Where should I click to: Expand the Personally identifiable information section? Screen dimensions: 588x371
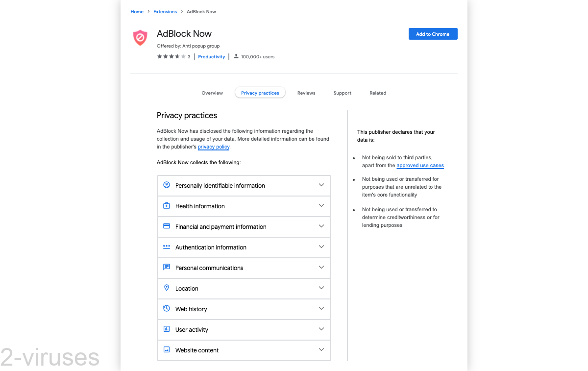pyautogui.click(x=321, y=185)
